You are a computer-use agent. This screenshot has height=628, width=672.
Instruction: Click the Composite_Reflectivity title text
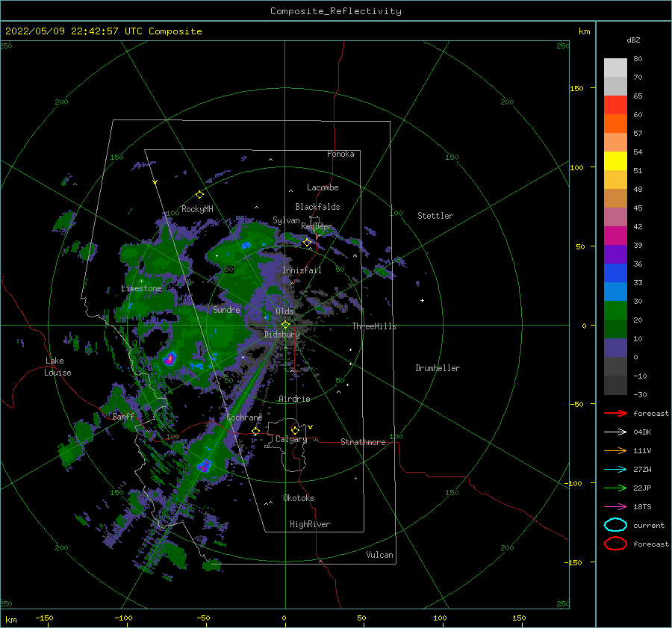[336, 11]
